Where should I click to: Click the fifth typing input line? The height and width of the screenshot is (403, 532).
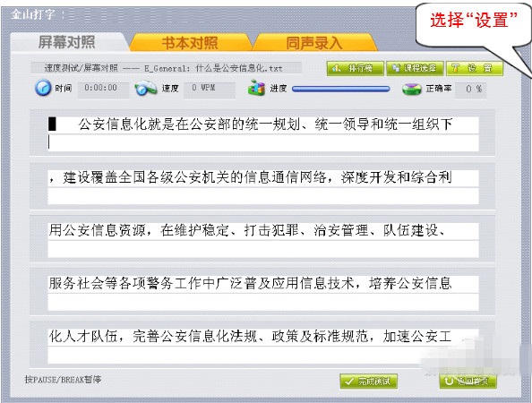click(x=263, y=356)
